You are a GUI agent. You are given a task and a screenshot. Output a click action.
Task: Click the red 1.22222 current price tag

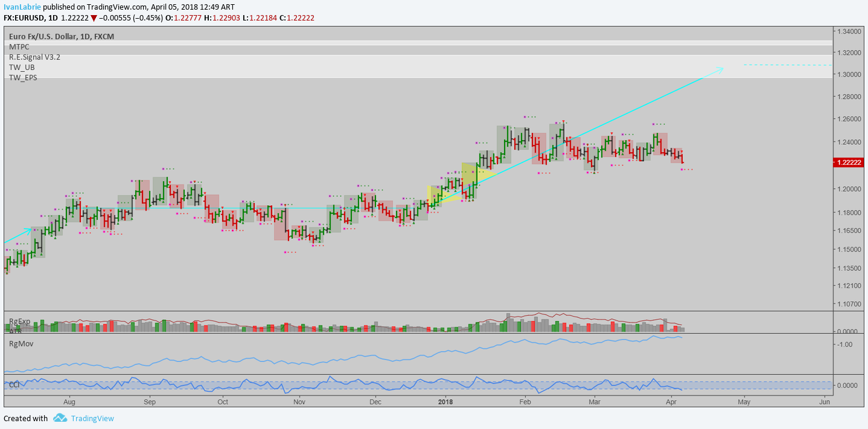[848, 163]
